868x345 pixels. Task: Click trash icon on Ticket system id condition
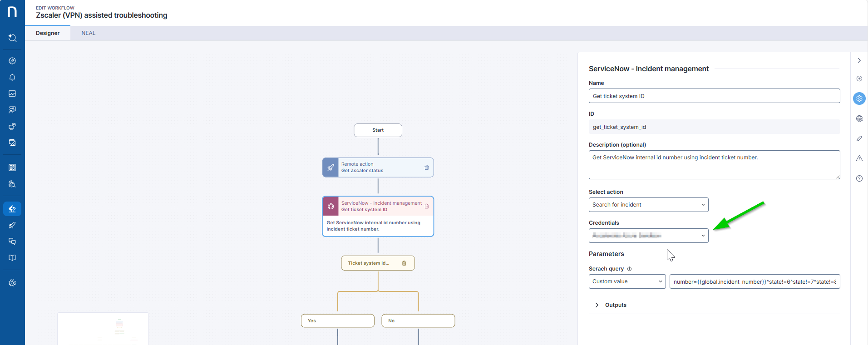point(404,263)
